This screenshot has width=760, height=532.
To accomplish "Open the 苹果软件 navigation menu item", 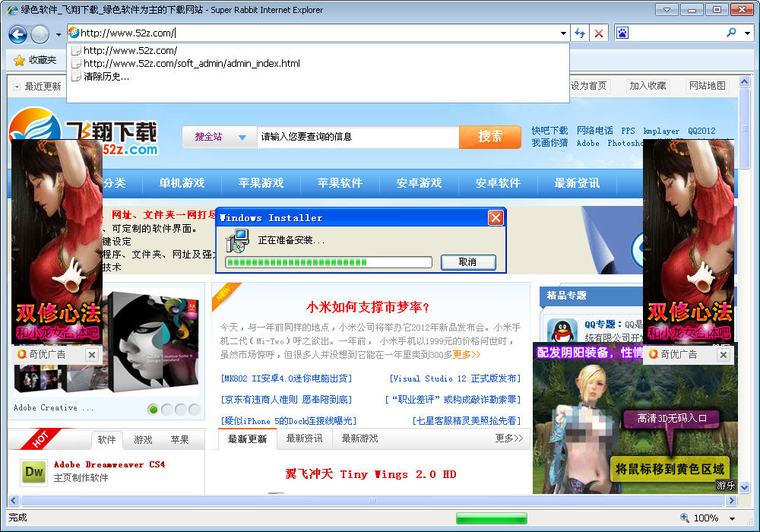I will coord(340,183).
